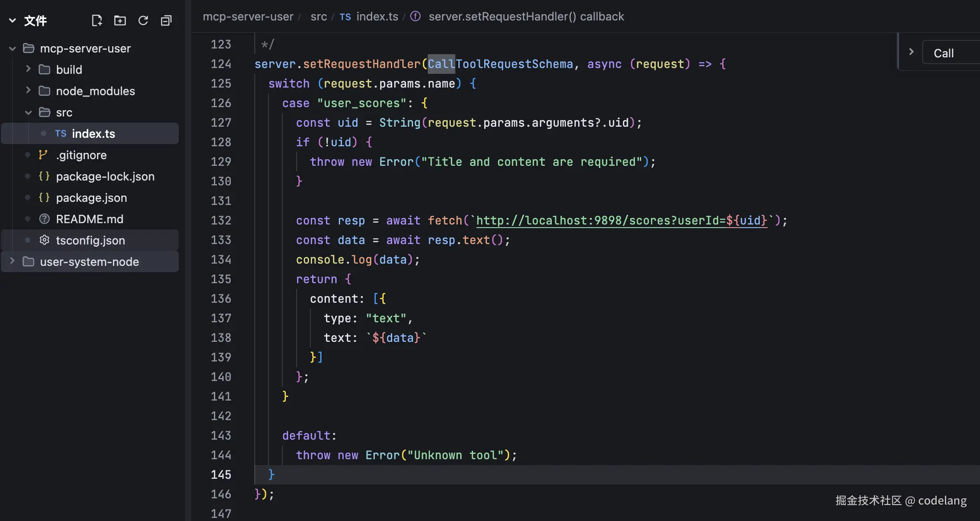Select index.ts in file tree
Viewport: 980px width, 521px height.
point(93,133)
